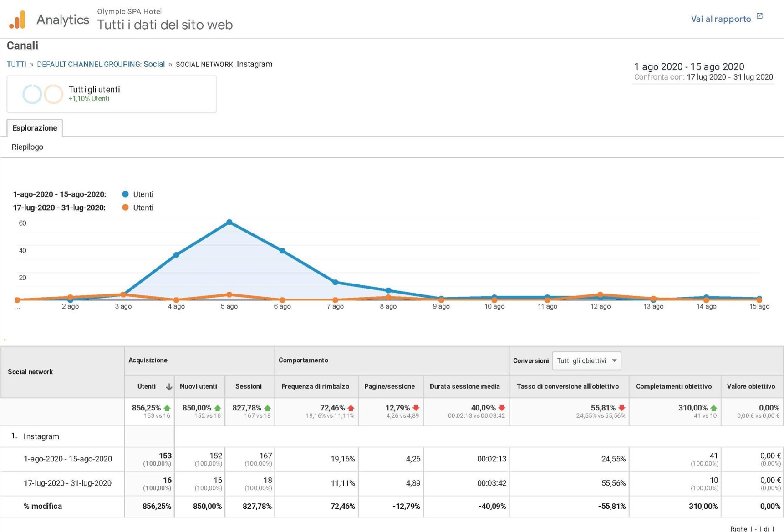Click green up arrow next to 856,25%

tap(168, 408)
